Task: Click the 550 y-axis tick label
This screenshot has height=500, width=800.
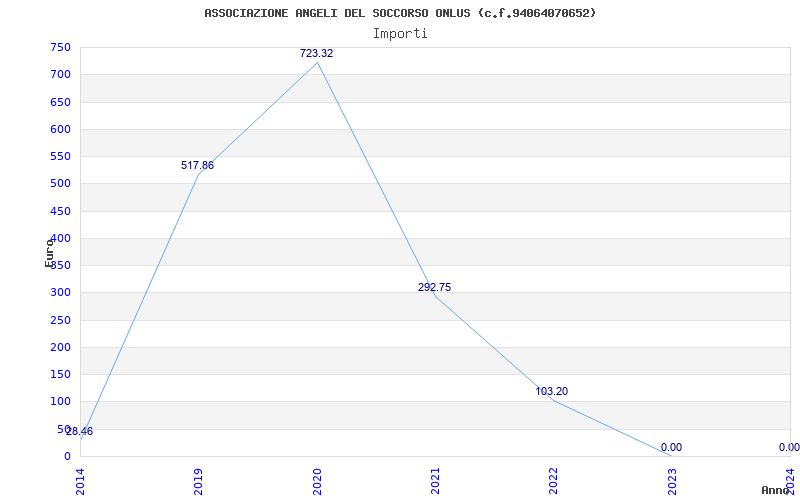Action: pyautogui.click(x=60, y=157)
